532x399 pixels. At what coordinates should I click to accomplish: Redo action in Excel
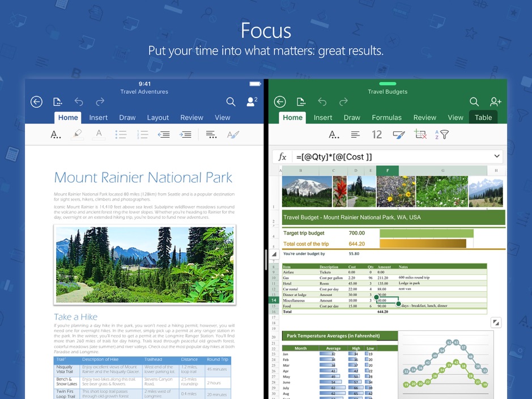(x=344, y=102)
